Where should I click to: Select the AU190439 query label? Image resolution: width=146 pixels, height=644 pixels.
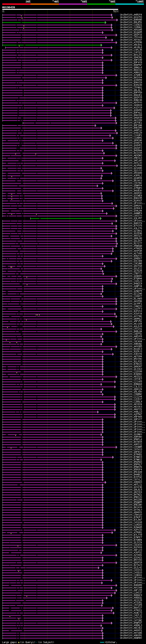point(8,8)
